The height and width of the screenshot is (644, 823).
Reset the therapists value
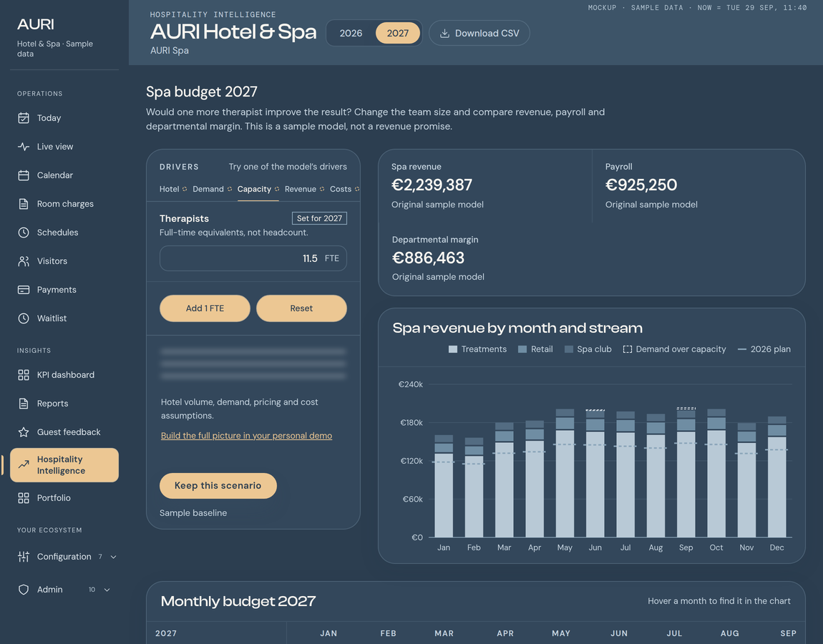301,308
